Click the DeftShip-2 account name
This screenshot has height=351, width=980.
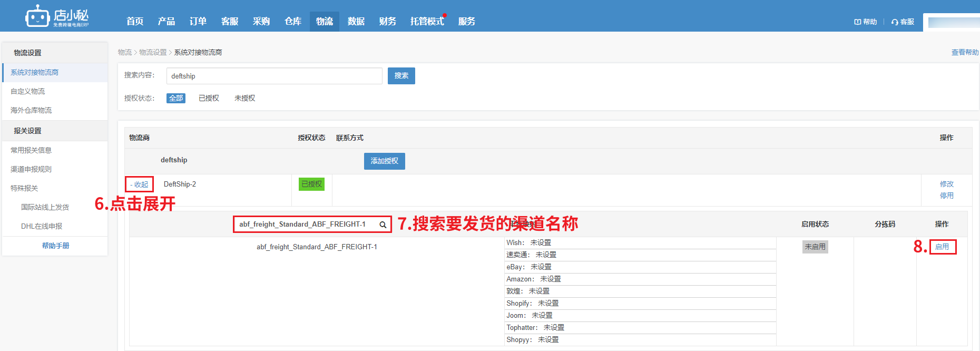coord(180,184)
